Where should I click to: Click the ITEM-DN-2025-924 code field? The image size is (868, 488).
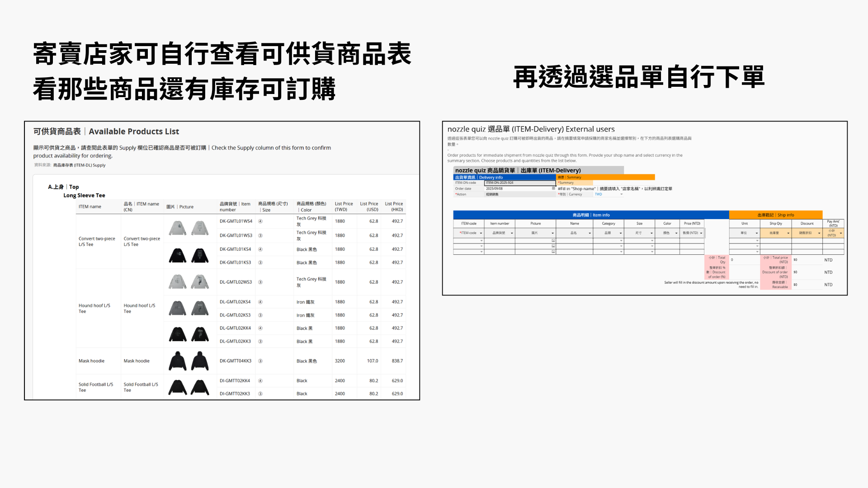point(519,183)
